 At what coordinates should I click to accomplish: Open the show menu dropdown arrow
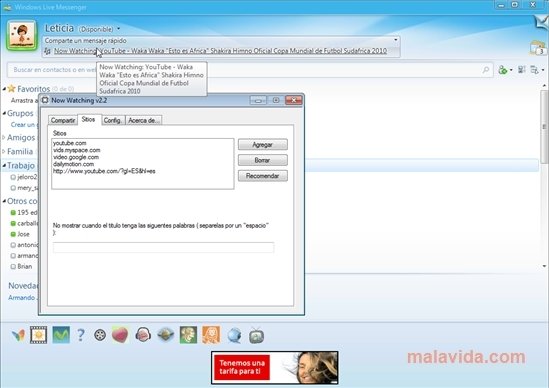click(543, 70)
